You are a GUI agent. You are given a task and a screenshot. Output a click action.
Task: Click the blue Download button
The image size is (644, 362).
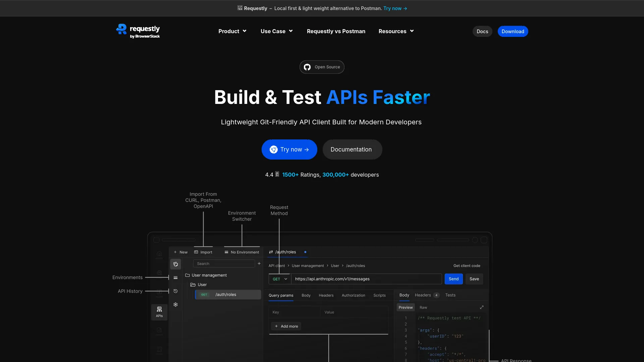513,31
